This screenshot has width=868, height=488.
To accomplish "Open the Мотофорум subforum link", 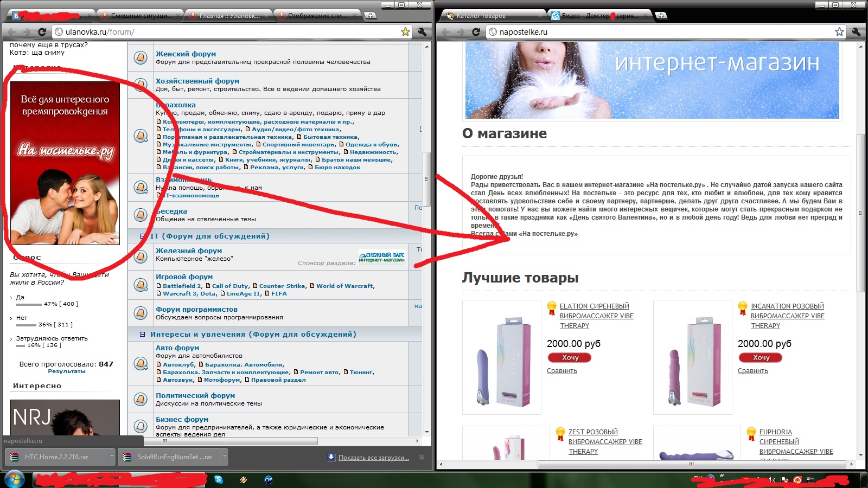I will [222, 380].
